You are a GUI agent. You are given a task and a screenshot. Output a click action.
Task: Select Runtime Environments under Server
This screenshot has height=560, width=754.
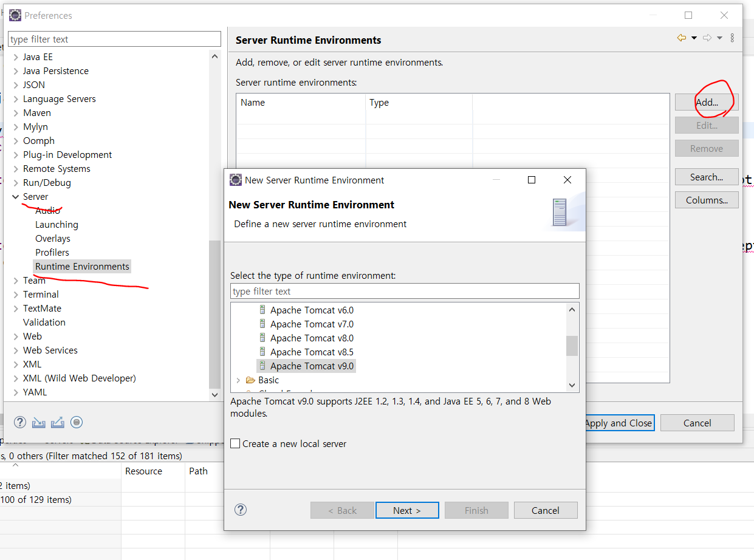(x=82, y=266)
